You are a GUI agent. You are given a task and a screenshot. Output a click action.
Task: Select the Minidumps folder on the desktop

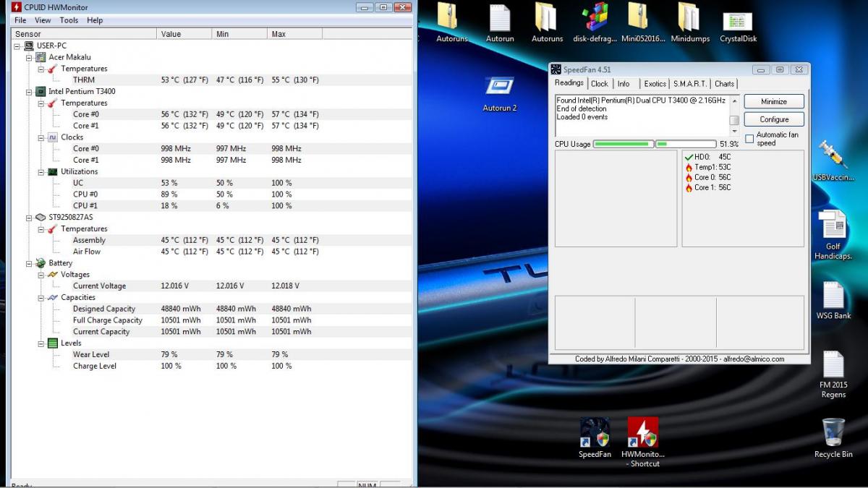click(689, 23)
